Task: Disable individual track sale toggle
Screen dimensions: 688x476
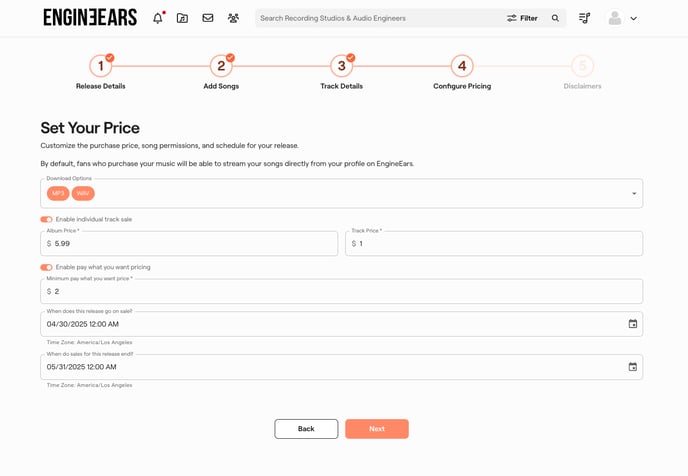Action: [x=46, y=219]
